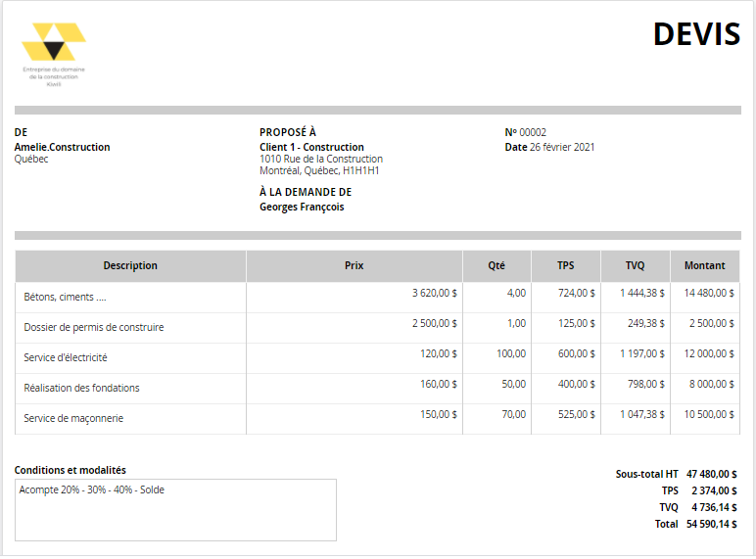
Task: Click the yellow triangle company logo
Action: [54, 41]
